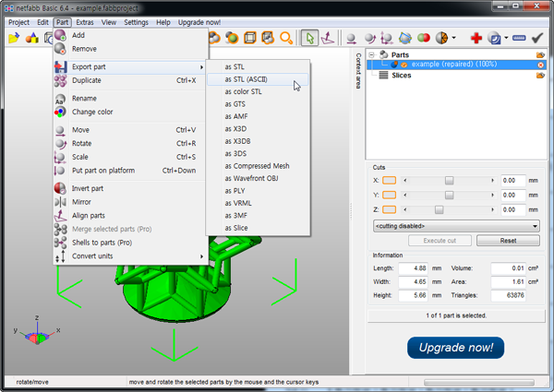Click the zoom magnifier toolbar icon
554x392 pixels.
[286, 38]
